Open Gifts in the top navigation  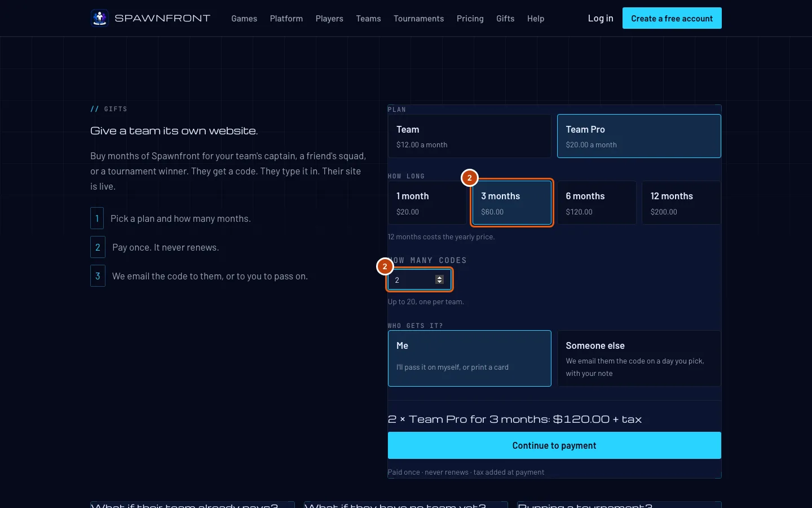tap(505, 19)
